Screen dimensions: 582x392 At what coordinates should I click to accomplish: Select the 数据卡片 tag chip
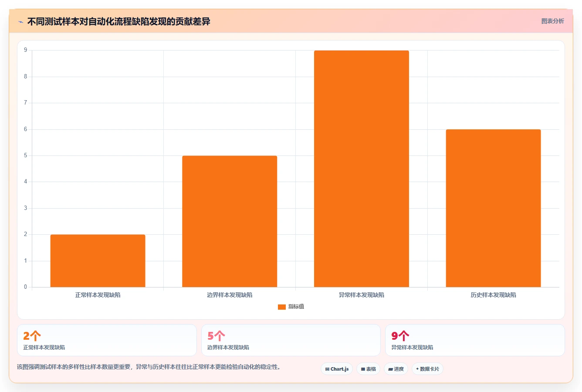(427, 369)
